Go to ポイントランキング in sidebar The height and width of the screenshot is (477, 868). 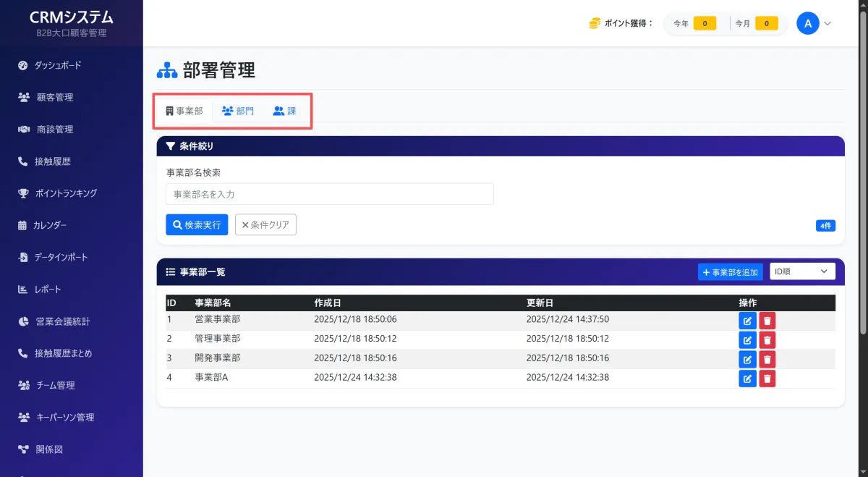pos(65,193)
